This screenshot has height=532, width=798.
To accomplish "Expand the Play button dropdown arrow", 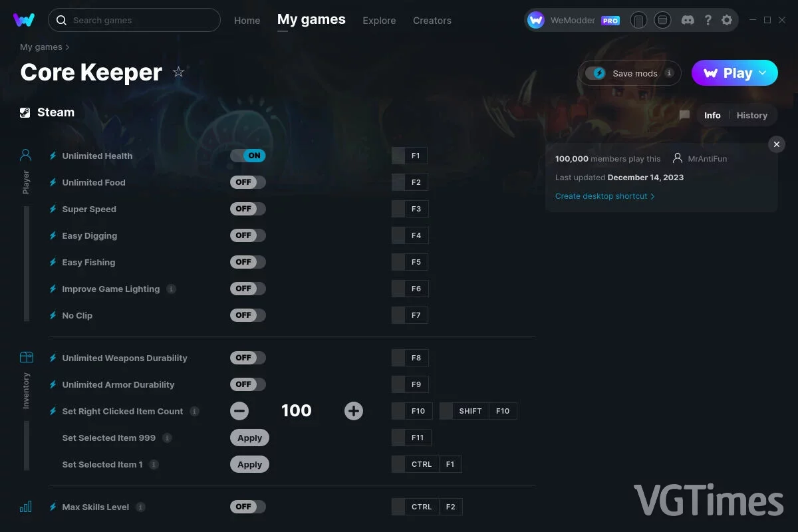I will click(763, 73).
